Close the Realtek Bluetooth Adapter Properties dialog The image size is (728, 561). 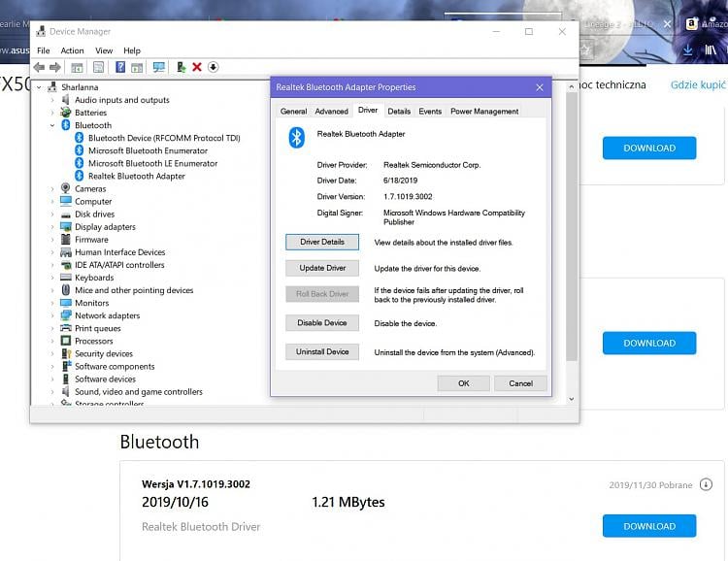(x=540, y=87)
